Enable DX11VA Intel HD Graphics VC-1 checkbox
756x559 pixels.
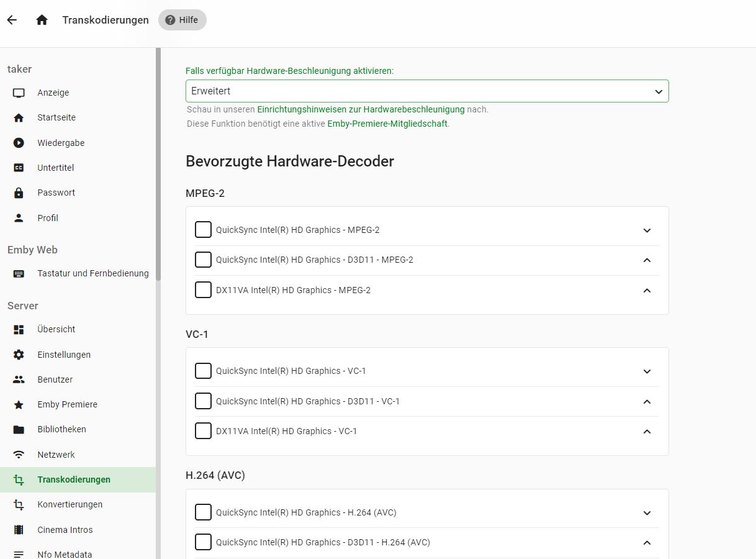[203, 431]
